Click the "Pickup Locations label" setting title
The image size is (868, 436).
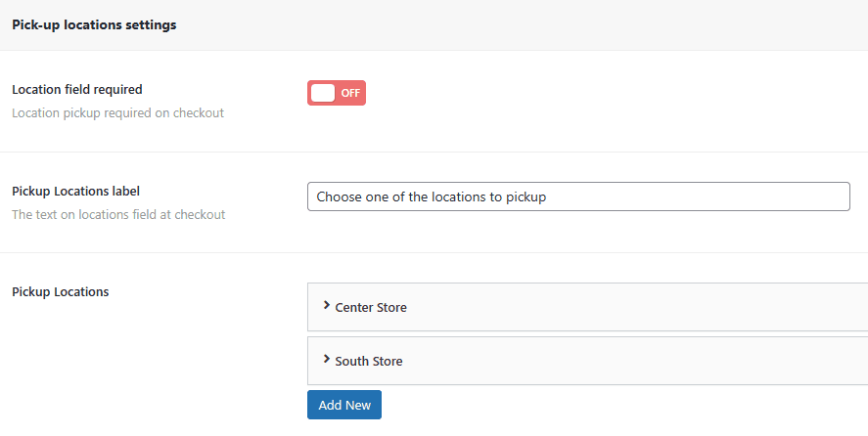(83, 191)
